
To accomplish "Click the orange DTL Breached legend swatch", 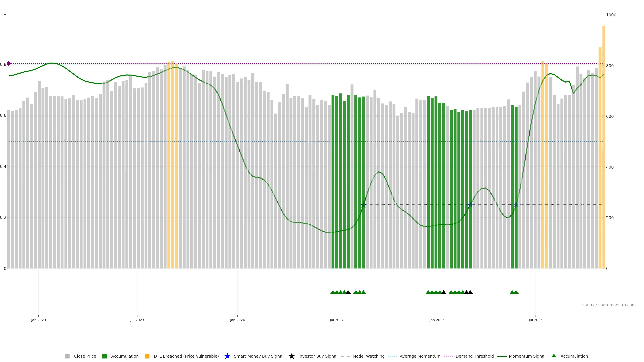I will pyautogui.click(x=147, y=356).
